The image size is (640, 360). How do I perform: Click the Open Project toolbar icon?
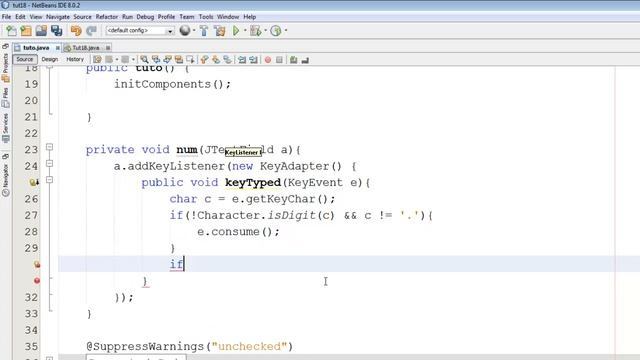tap(41, 31)
